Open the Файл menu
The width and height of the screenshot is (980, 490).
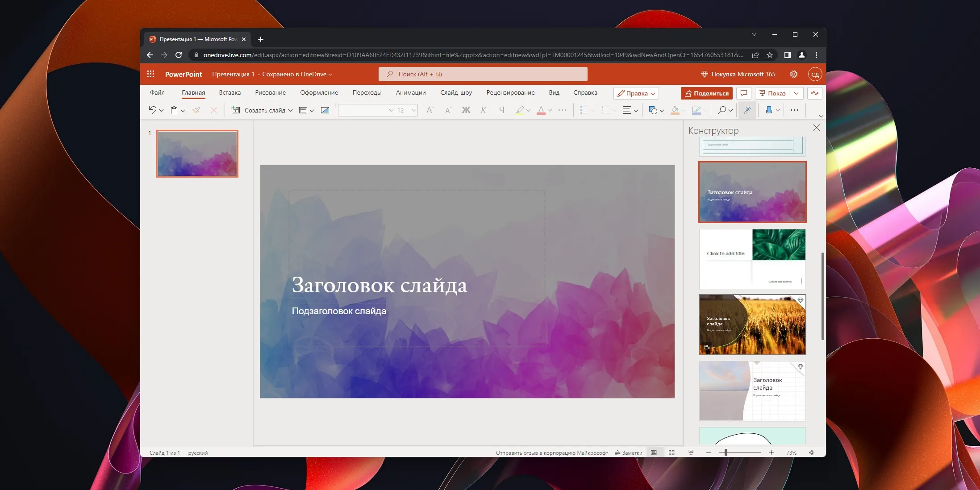pos(157,92)
